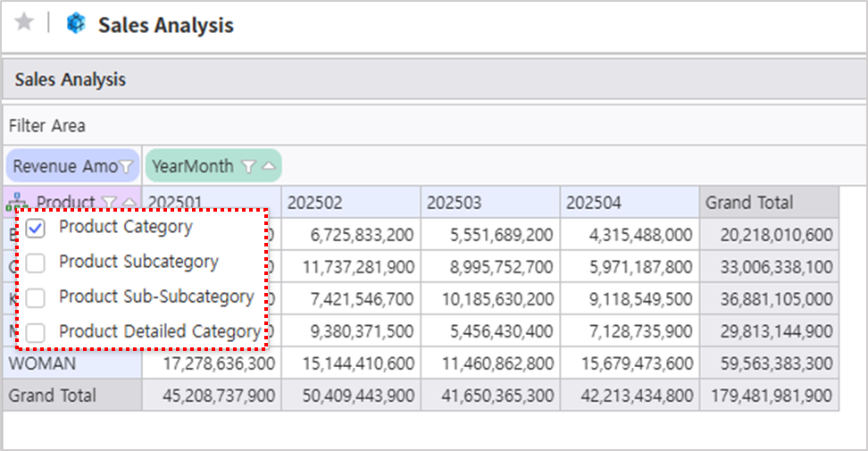
Task: Click the Sales Analysis panel header
Action: coord(434,79)
